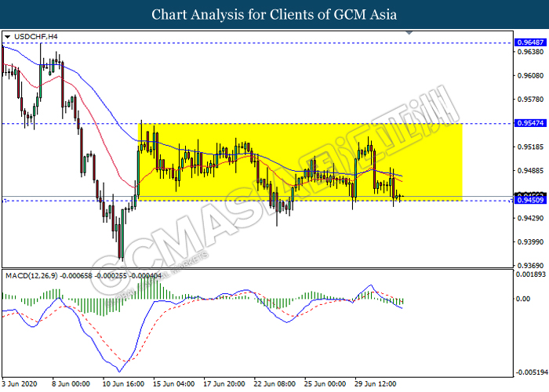Viewport: 549px width, 392px height.
Task: Click the 0.94290 price axis value
Action: pyautogui.click(x=531, y=218)
